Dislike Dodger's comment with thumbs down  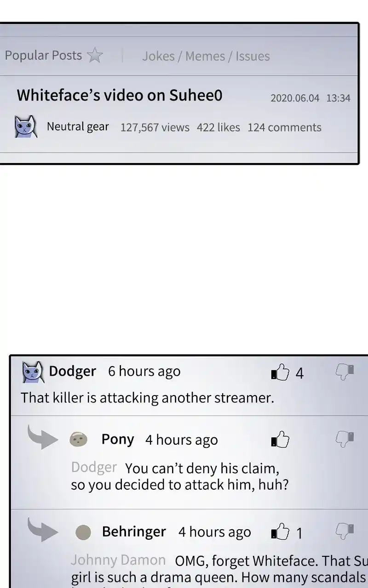[345, 372]
